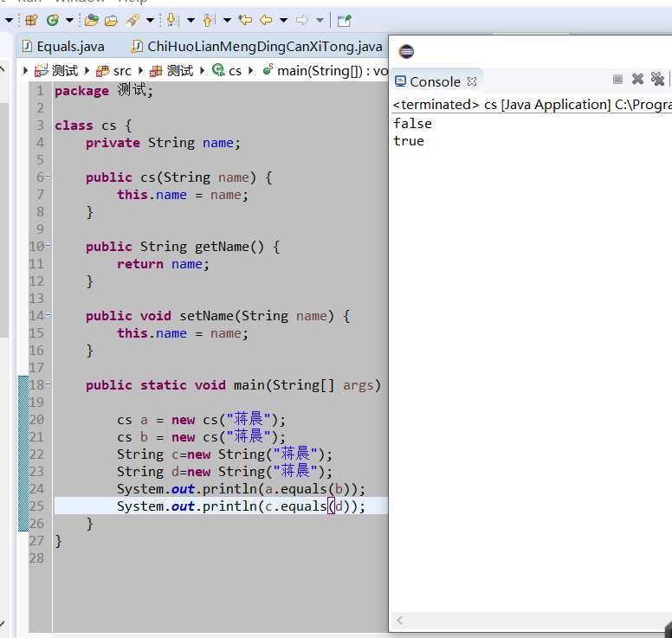The height and width of the screenshot is (638, 672).
Task: Expand the breadcrumb arrow before main method
Action: (x=251, y=70)
